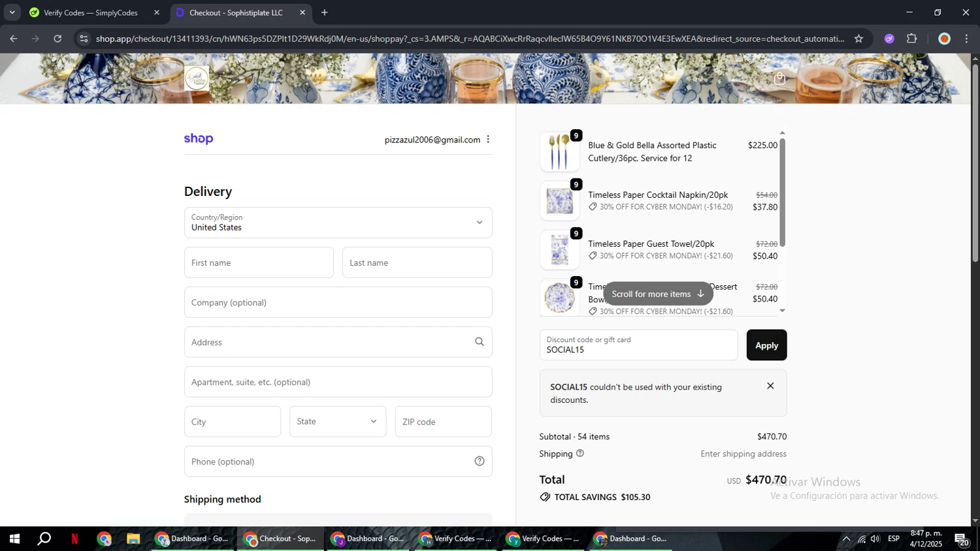Focus the Company (optional) field
This screenshot has height=551, width=980.
coord(338,302)
